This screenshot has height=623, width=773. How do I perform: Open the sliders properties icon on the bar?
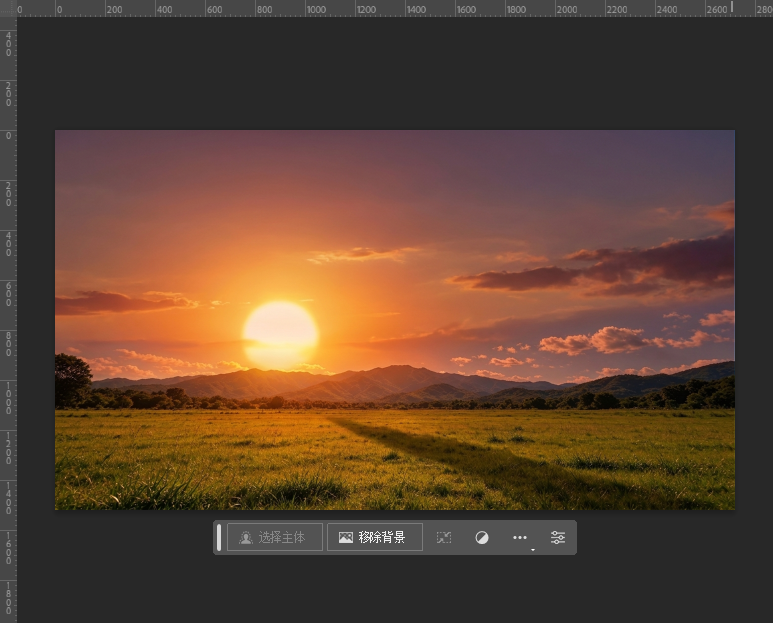pos(558,537)
